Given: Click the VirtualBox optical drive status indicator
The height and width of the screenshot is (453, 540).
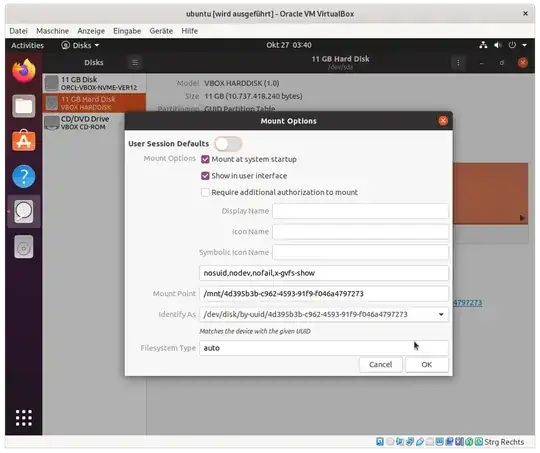Looking at the screenshot, I should pyautogui.click(x=390, y=442).
